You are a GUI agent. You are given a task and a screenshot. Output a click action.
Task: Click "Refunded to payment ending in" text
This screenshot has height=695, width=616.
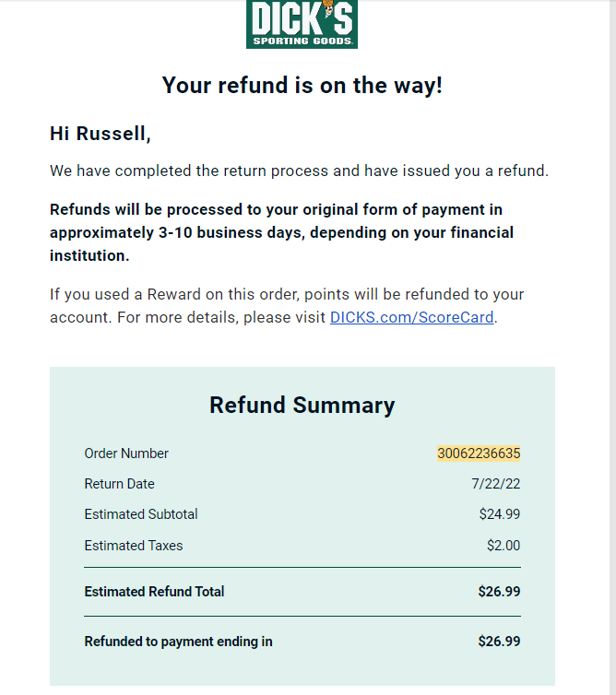tap(178, 642)
